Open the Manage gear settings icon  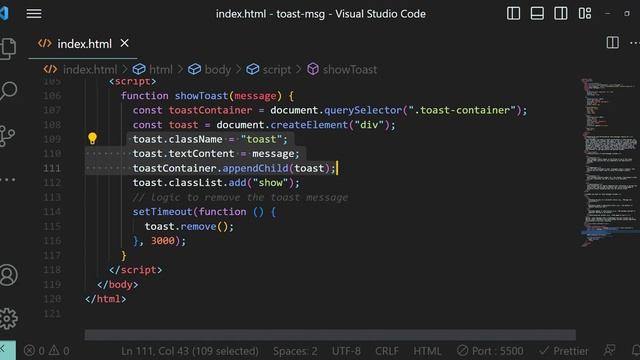click(x=8, y=318)
